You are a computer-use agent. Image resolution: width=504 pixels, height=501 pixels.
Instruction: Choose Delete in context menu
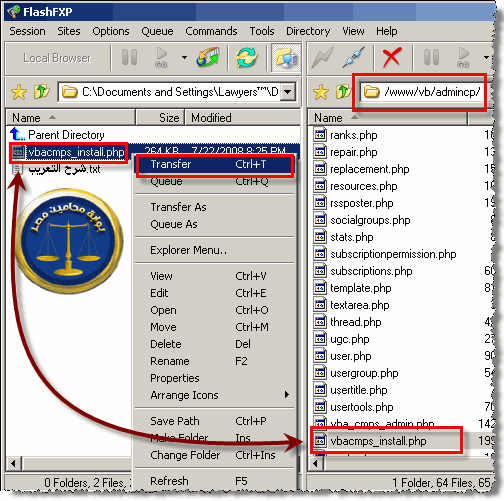[214, 344]
